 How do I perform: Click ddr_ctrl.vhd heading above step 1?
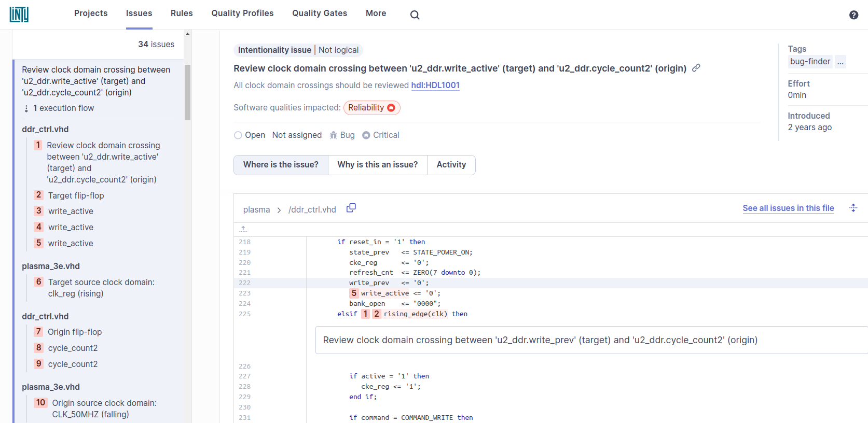coord(45,130)
